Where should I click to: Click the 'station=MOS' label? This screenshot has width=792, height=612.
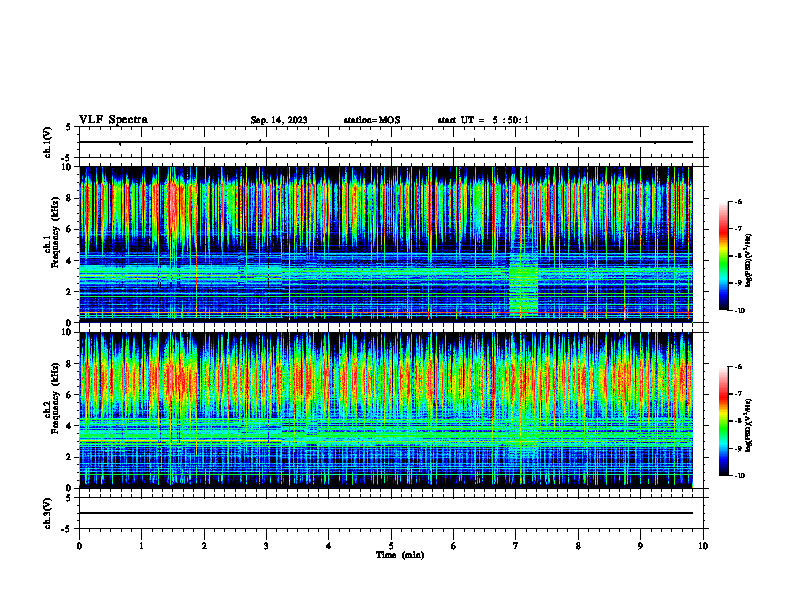(372, 120)
